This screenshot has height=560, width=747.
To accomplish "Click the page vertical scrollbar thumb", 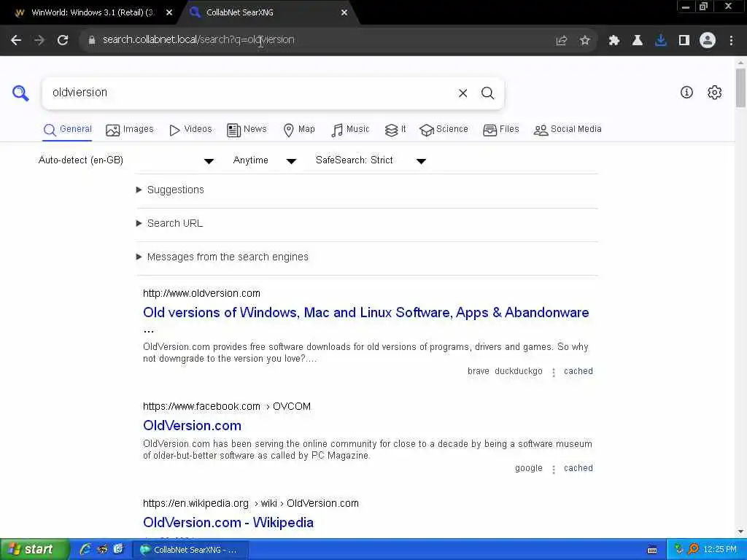I will tap(740, 88).
